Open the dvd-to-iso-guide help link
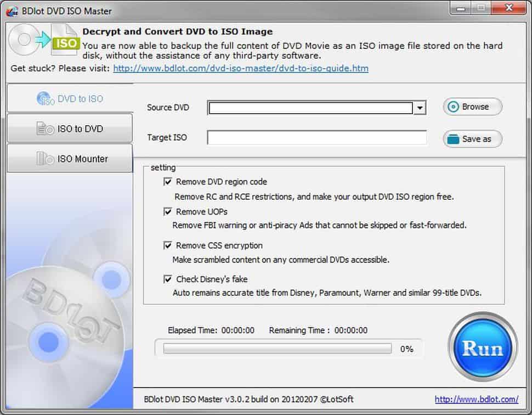532x415 pixels. click(x=241, y=69)
